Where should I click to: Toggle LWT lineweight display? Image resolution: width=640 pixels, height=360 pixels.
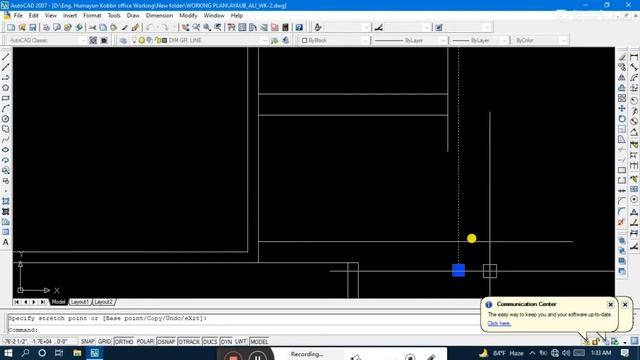pos(240,342)
